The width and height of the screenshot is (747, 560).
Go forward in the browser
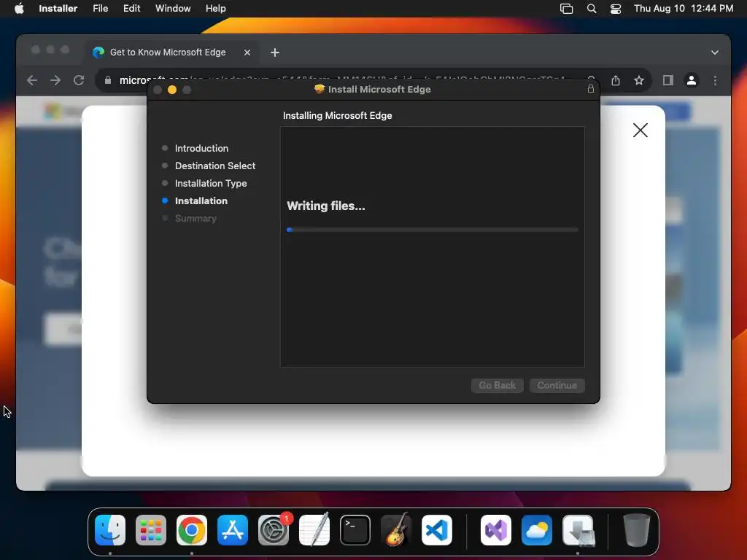point(55,80)
